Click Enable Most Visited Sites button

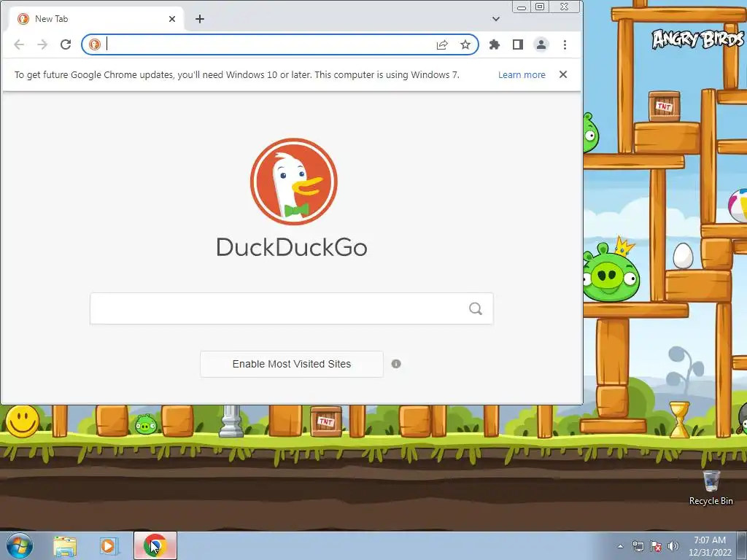[x=292, y=364]
